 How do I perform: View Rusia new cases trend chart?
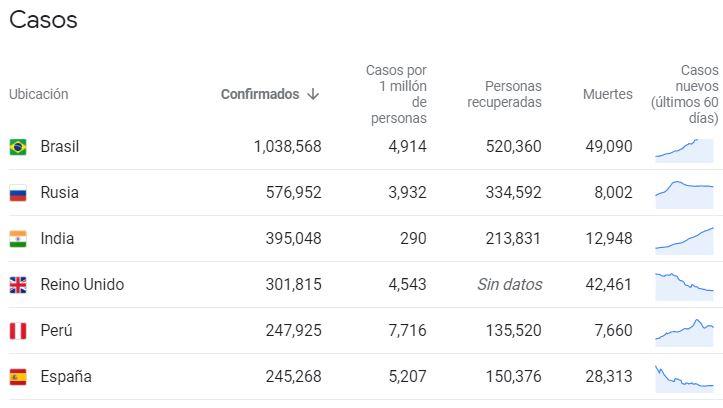tap(684, 193)
